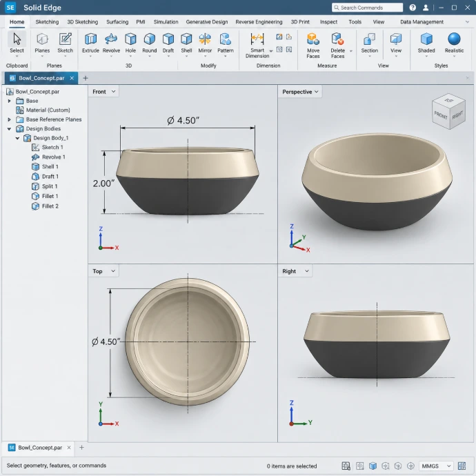Screen dimensions: 476x476
Task: Choose the Revolve command
Action: click(x=111, y=43)
